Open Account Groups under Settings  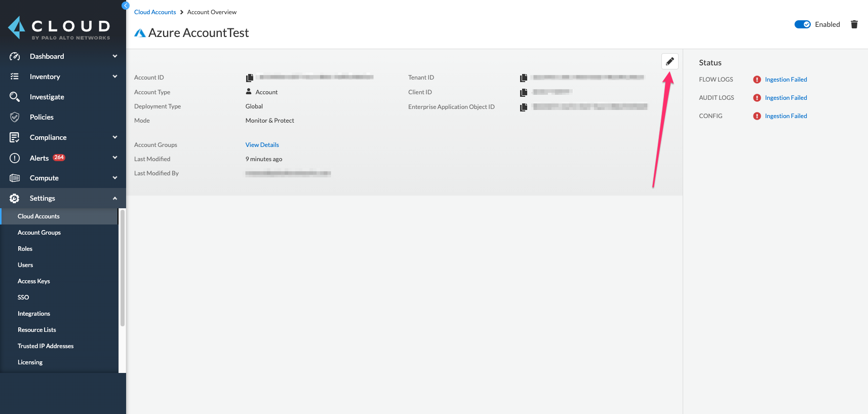coord(39,233)
